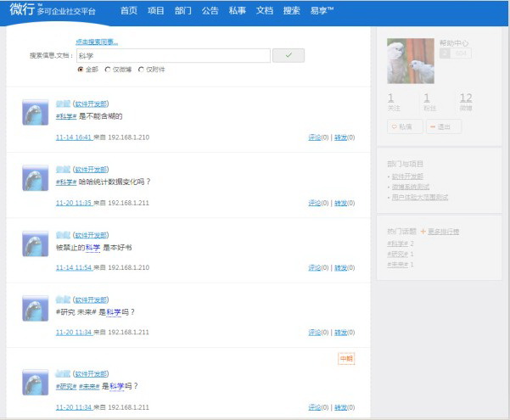Open the parrot profile picture
This screenshot has width=510, height=420.
pos(411,61)
